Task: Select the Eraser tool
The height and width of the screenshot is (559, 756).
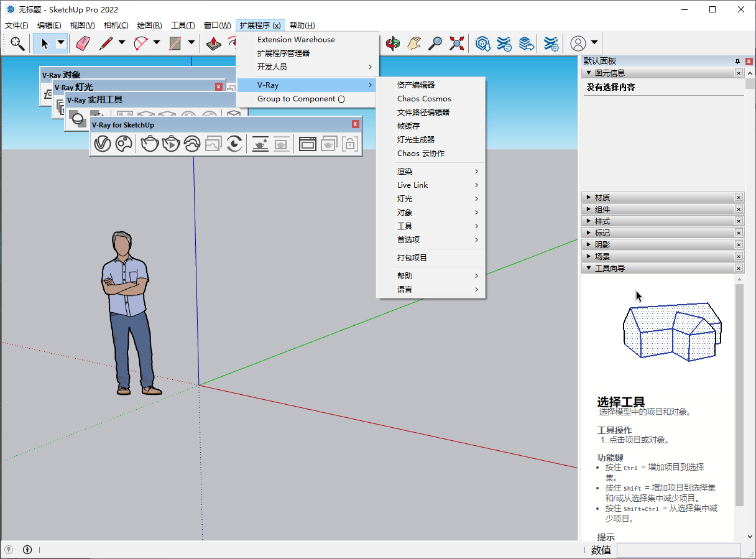Action: [82, 44]
